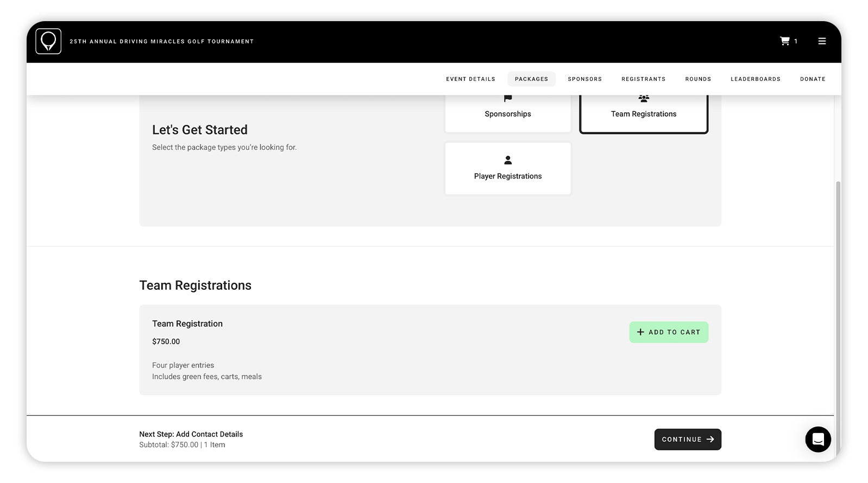The image size is (868, 483).
Task: Go to the Donate tab
Action: [813, 79]
